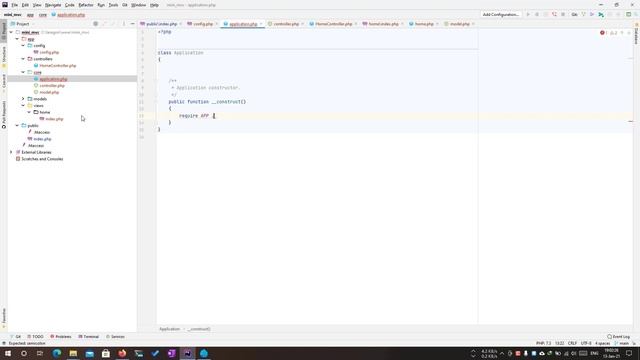Collapse the core folder
This screenshot has height=360, width=640.
23,72
